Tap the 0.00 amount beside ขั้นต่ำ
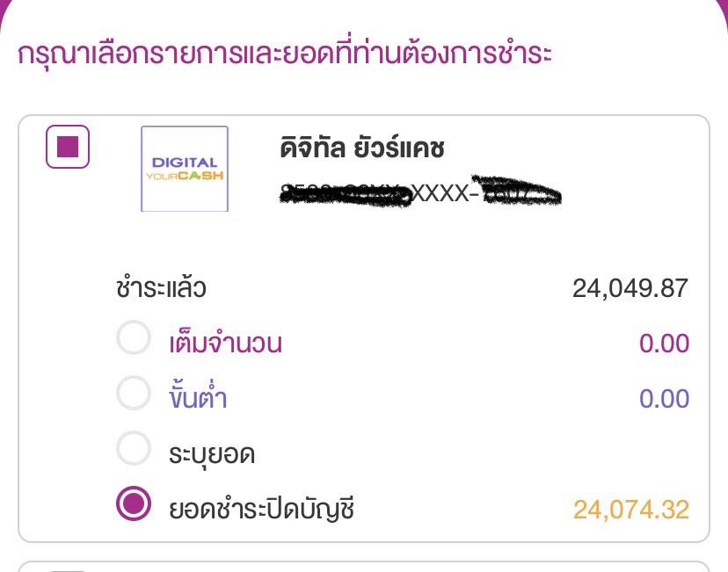The height and width of the screenshot is (572, 728). [664, 399]
